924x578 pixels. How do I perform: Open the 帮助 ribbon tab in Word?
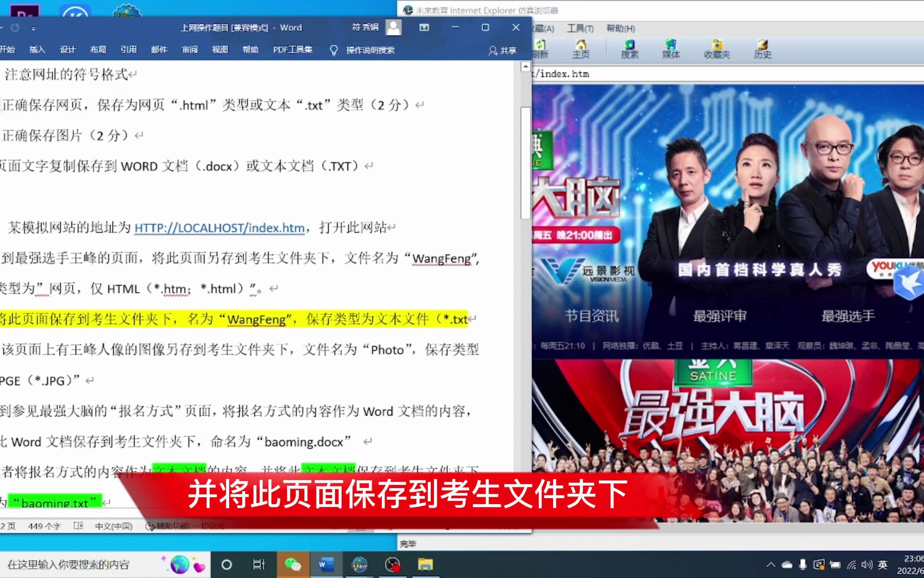(x=250, y=49)
